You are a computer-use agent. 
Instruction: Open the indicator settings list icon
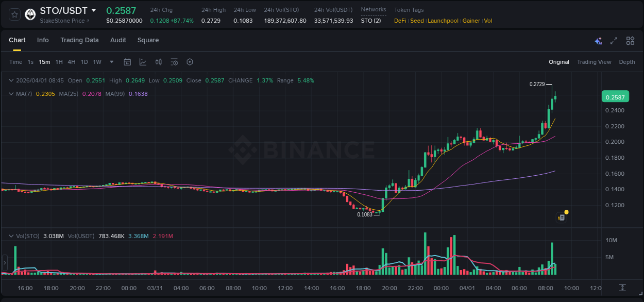(174, 62)
